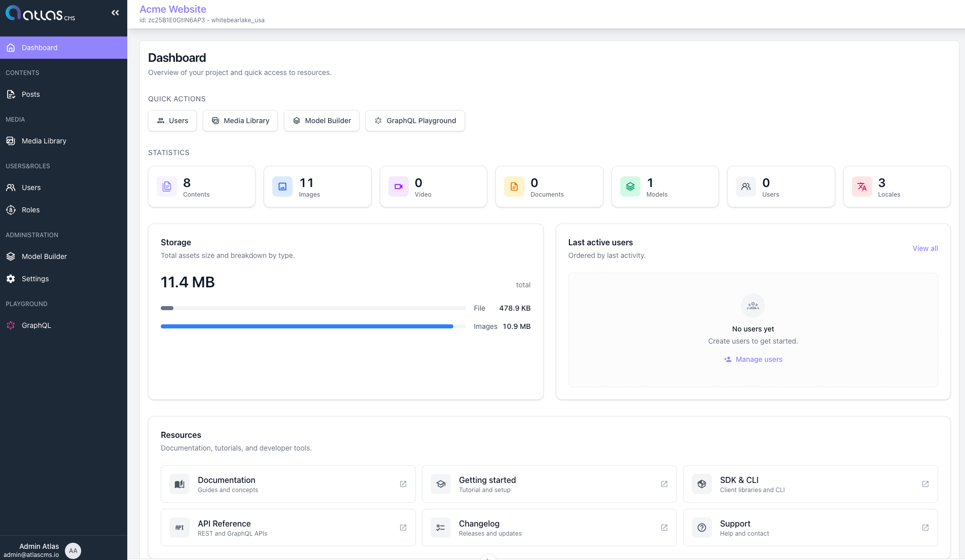Click the admin avatar badge at bottom left
The width and height of the screenshot is (965, 560).
coord(73,550)
